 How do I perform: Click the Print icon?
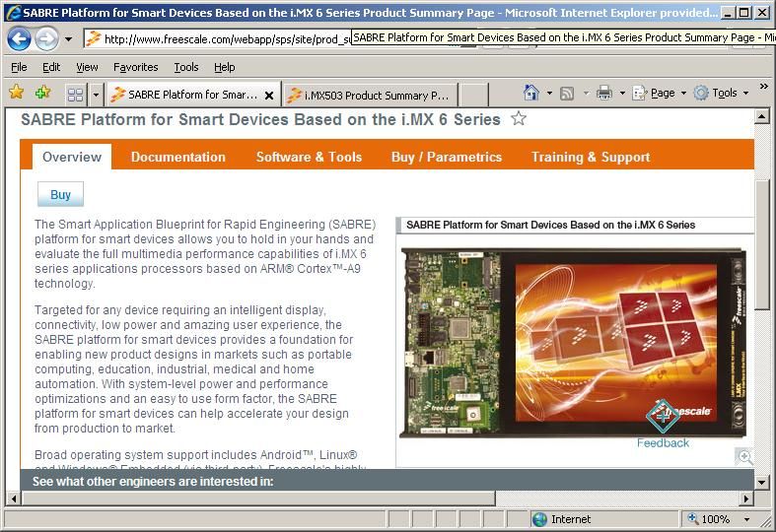[x=604, y=93]
